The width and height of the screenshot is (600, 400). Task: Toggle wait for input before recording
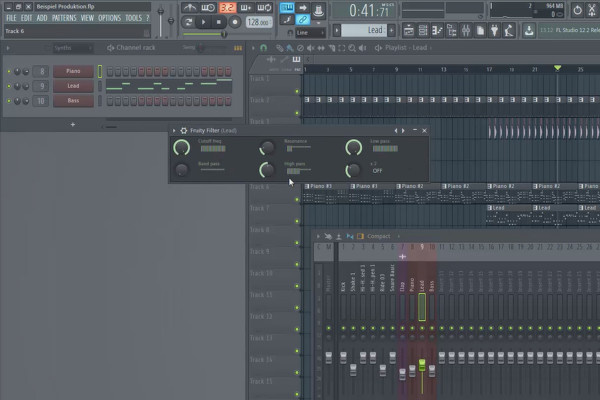(x=208, y=8)
